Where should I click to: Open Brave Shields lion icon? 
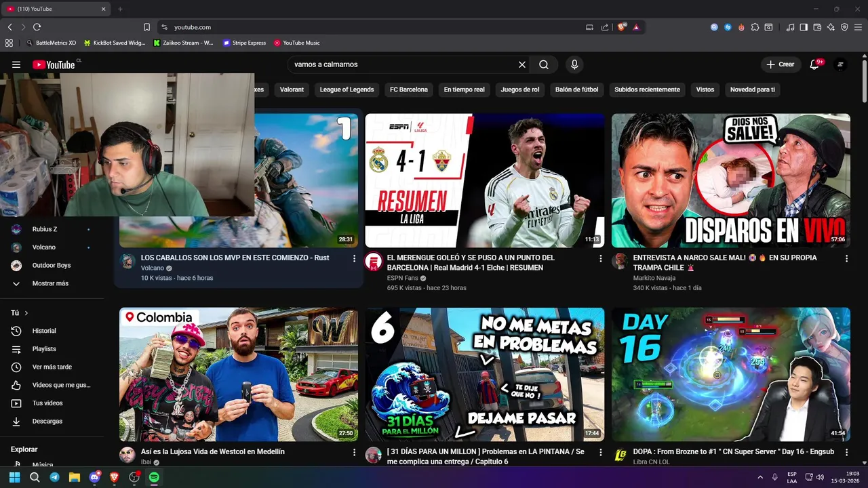coord(622,27)
